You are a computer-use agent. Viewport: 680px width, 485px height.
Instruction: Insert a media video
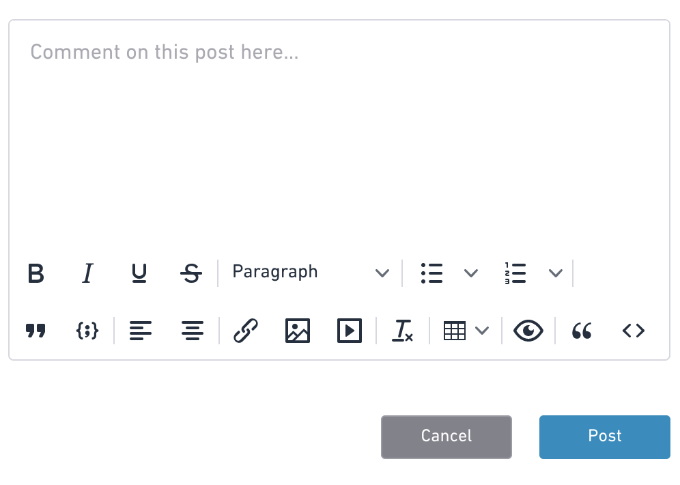click(x=350, y=331)
